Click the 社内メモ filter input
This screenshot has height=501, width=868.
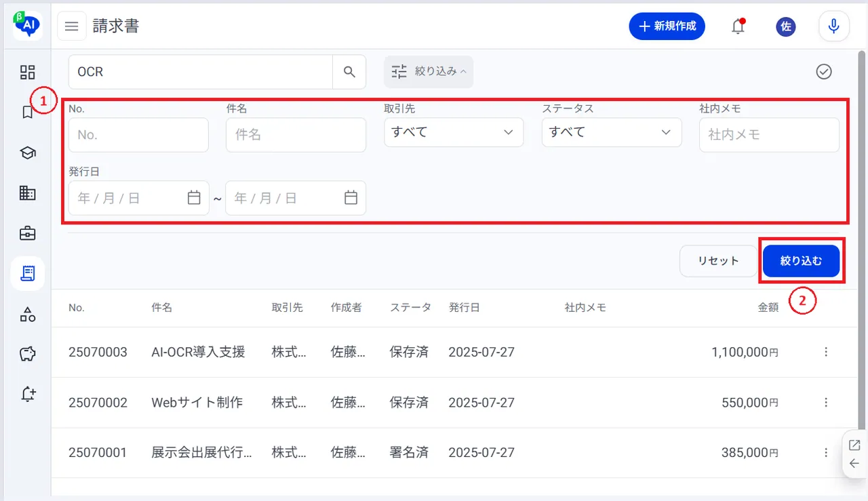769,135
